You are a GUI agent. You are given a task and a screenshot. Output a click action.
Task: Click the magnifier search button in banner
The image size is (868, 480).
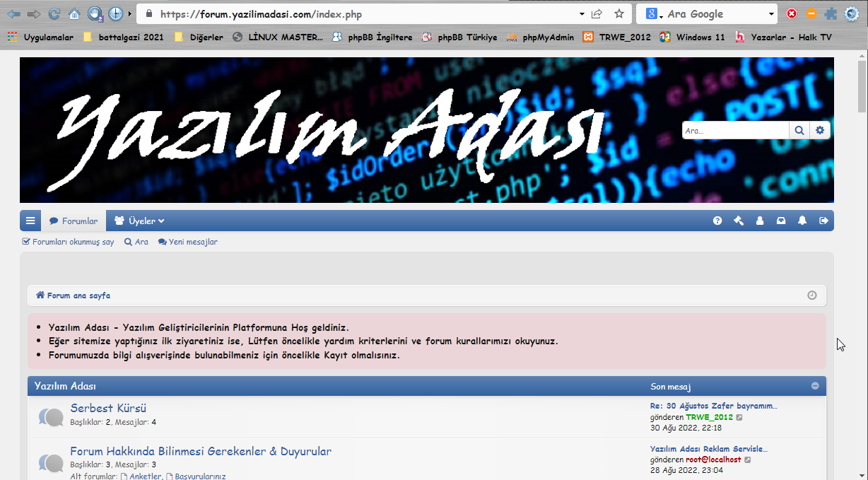pyautogui.click(x=799, y=131)
